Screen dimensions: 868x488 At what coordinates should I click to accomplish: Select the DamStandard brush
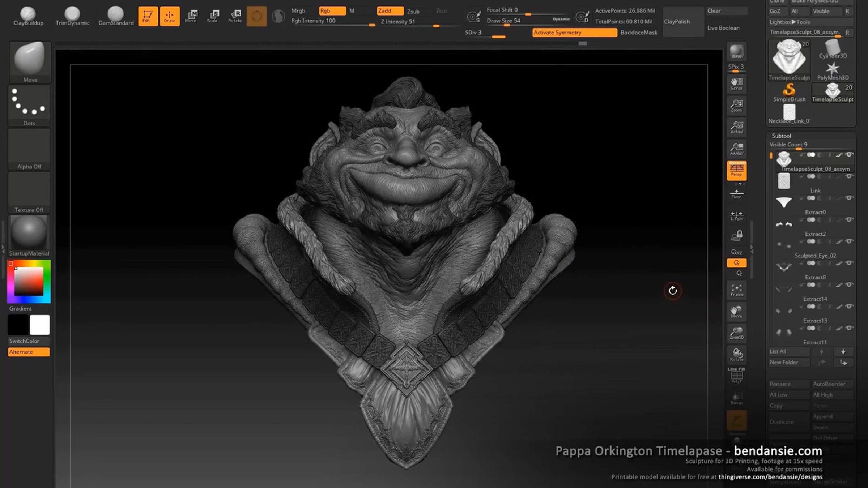click(x=116, y=16)
